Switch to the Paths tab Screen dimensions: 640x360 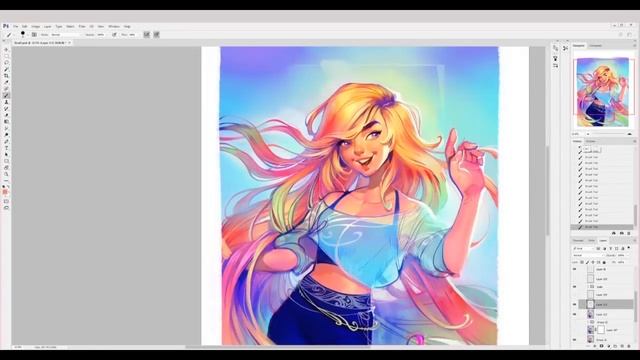pos(591,240)
